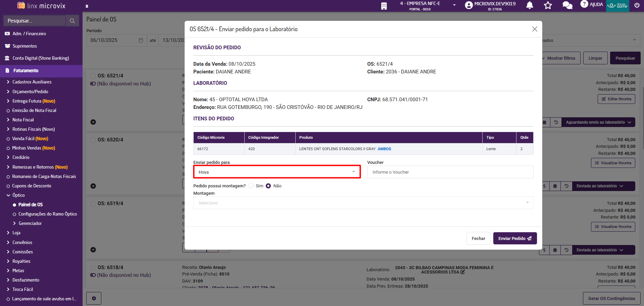Image resolution: width=644 pixels, height=306 pixels.
Task: Select the Não radio for montagem
Action: pos(268,186)
